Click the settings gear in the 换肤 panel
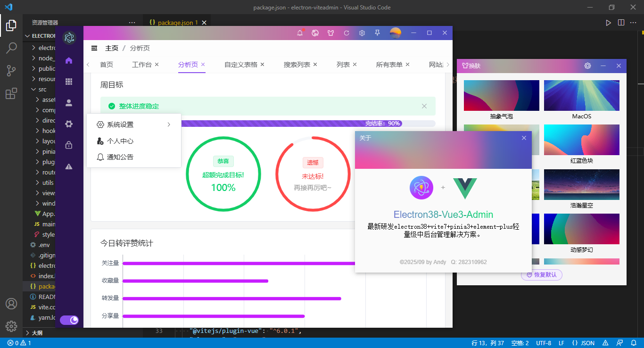 tap(587, 66)
